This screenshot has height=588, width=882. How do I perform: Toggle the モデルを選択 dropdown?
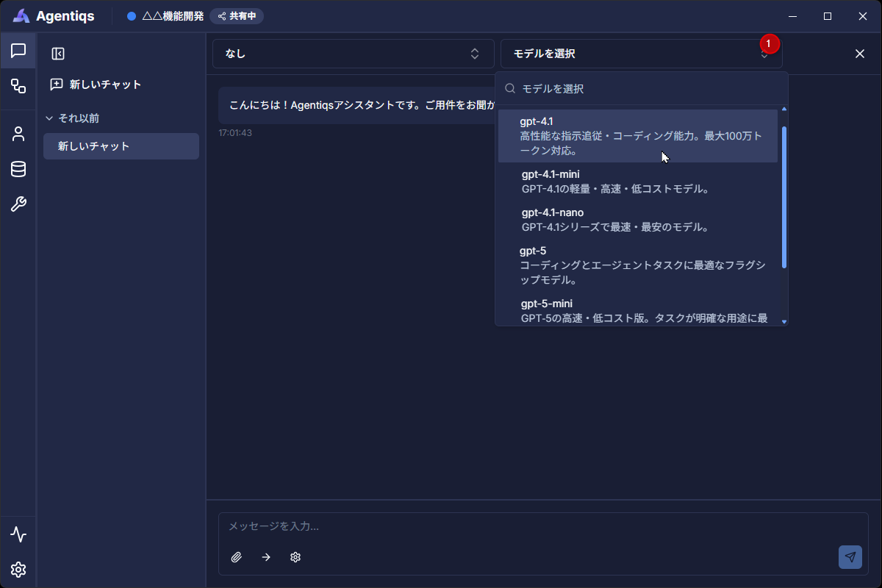tap(640, 54)
